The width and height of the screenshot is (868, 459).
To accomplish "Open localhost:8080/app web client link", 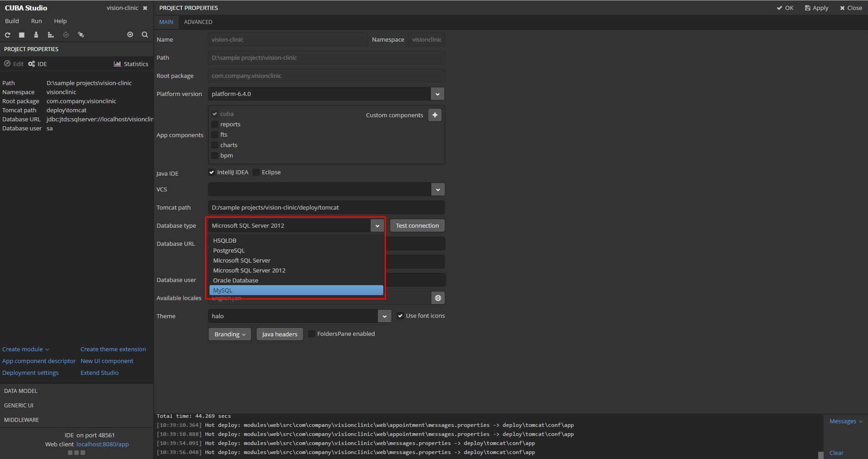I will pos(103,445).
